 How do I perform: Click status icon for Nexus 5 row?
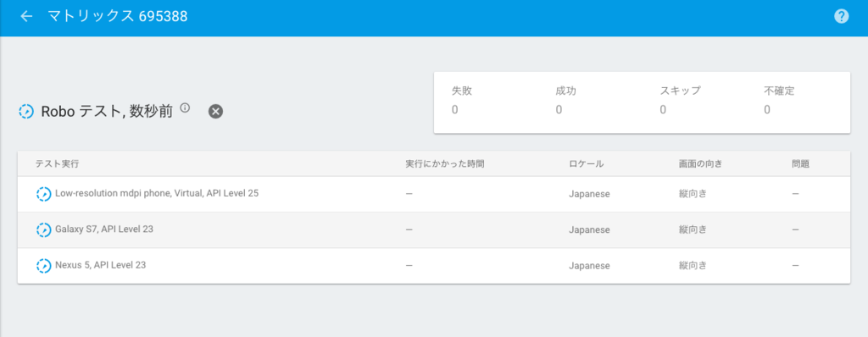(x=43, y=266)
